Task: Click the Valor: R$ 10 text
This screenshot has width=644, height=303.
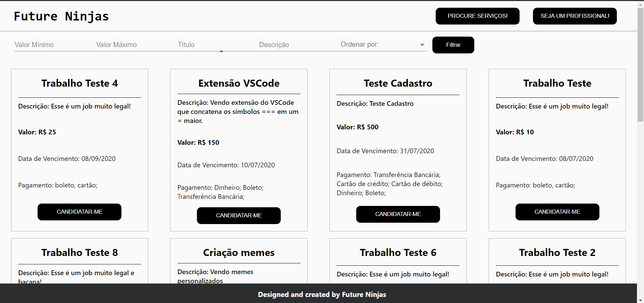Action: tap(515, 132)
